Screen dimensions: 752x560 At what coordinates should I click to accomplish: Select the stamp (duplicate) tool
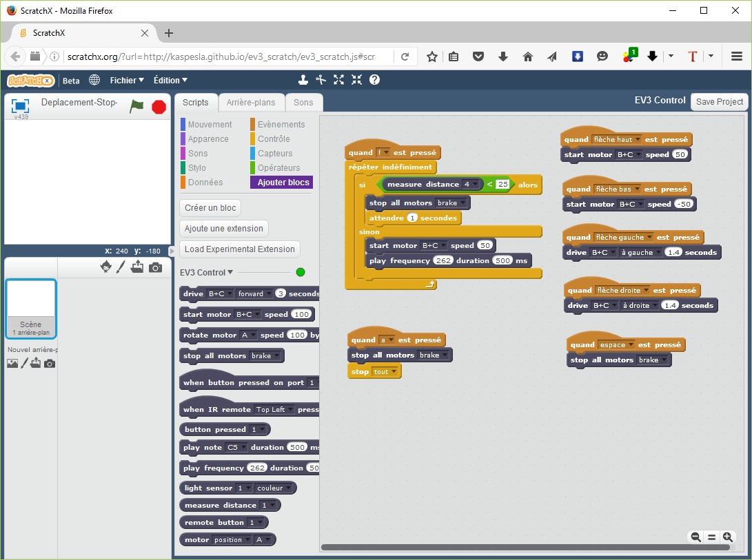[x=303, y=80]
